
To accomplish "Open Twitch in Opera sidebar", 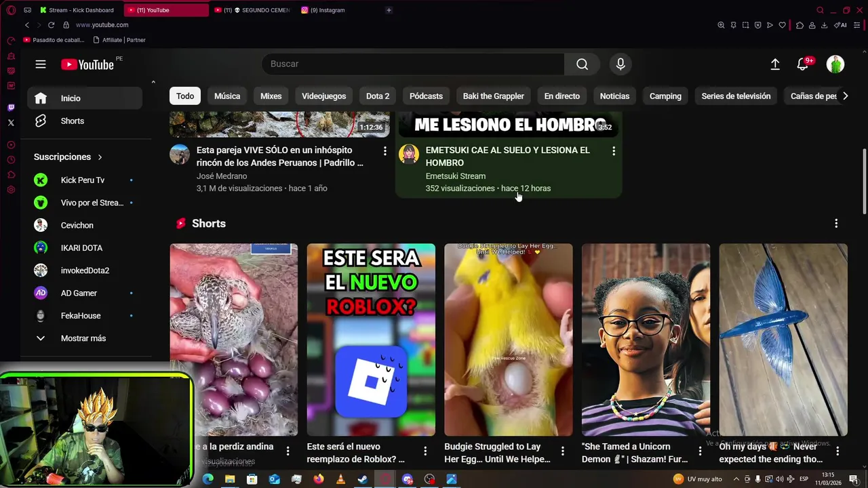I will click(x=11, y=108).
